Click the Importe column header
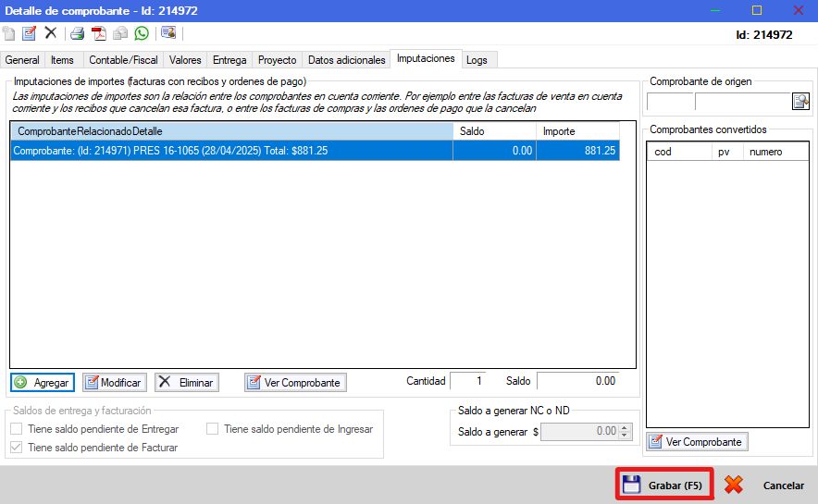This screenshot has width=818, height=504. point(578,131)
